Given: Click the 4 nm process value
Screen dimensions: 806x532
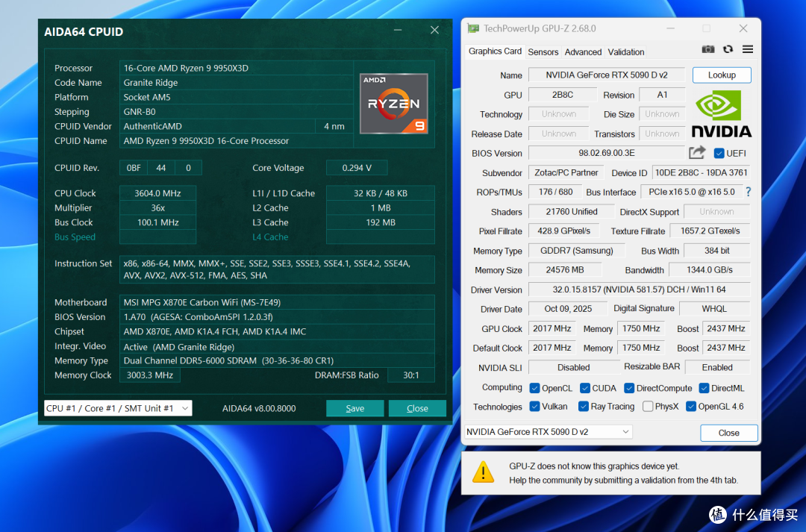Looking at the screenshot, I should tap(334, 126).
